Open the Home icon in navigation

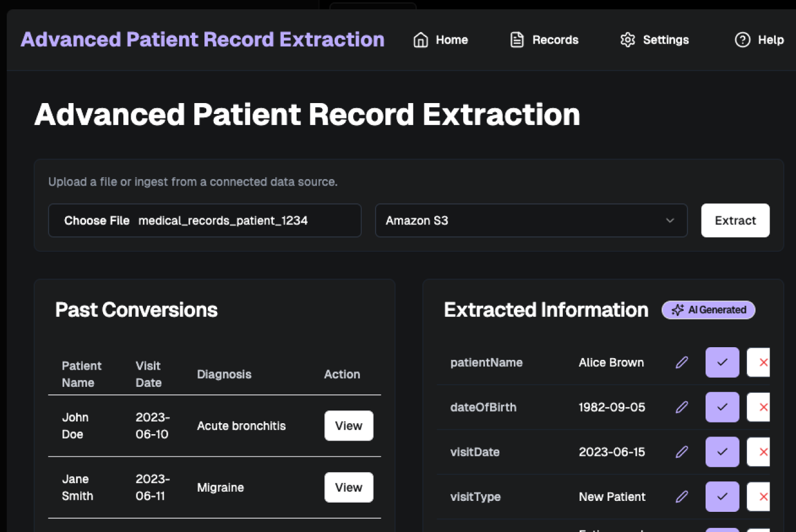[x=419, y=40]
